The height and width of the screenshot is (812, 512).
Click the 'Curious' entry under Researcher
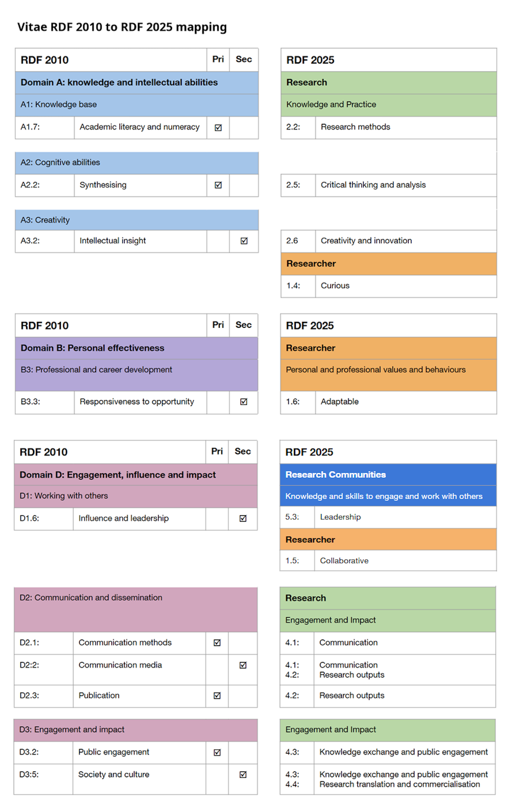(335, 286)
